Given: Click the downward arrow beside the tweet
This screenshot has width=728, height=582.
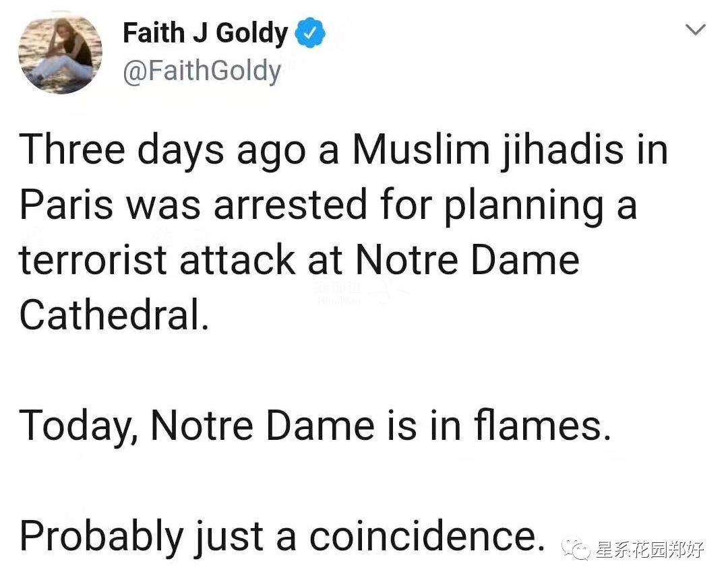Looking at the screenshot, I should click(696, 30).
